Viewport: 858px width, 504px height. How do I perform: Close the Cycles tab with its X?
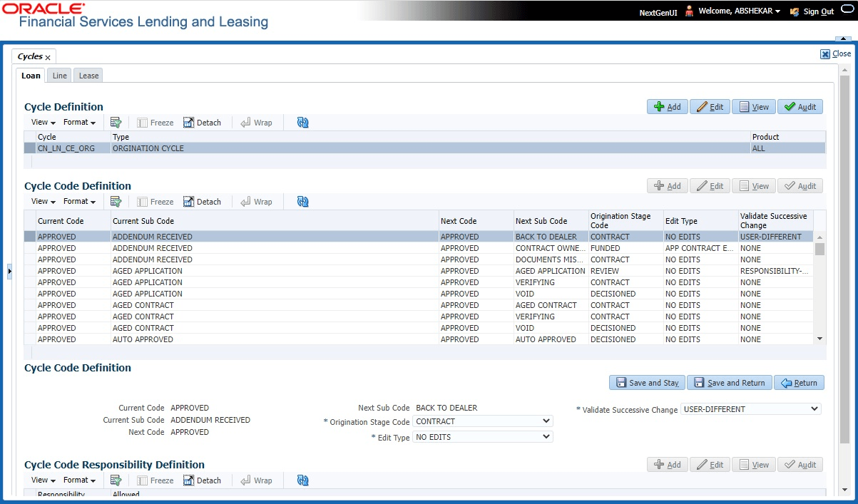48,57
